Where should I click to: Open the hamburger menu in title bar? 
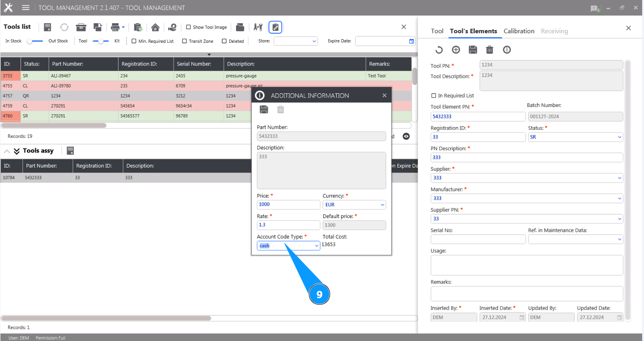coord(26,8)
